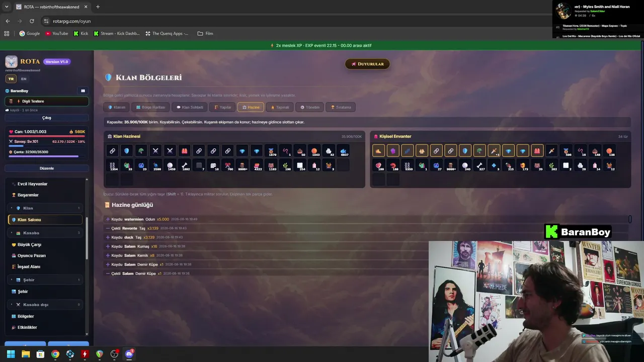
Task: Select the medal stack showing 1879
Action: click(x=271, y=151)
